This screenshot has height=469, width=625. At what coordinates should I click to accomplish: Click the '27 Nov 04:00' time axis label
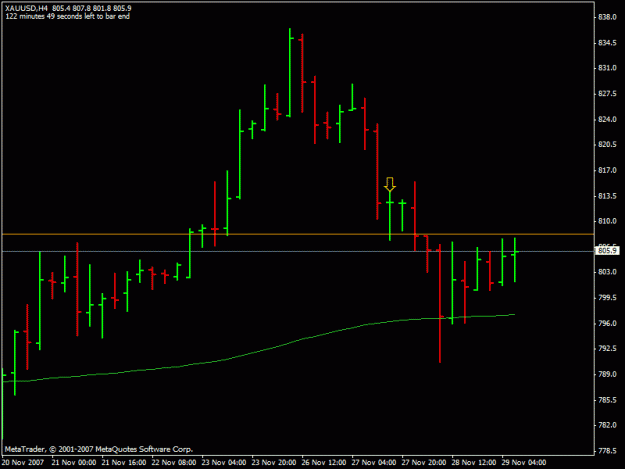[x=374, y=462]
